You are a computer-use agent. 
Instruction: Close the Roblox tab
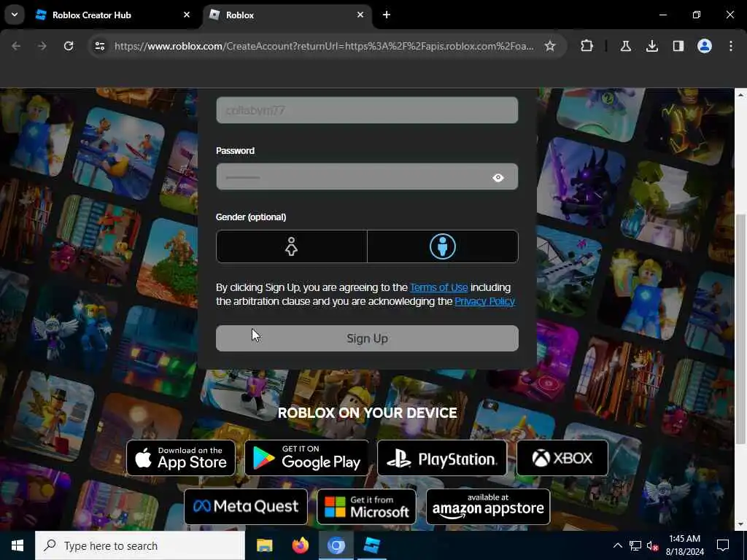[x=360, y=15]
